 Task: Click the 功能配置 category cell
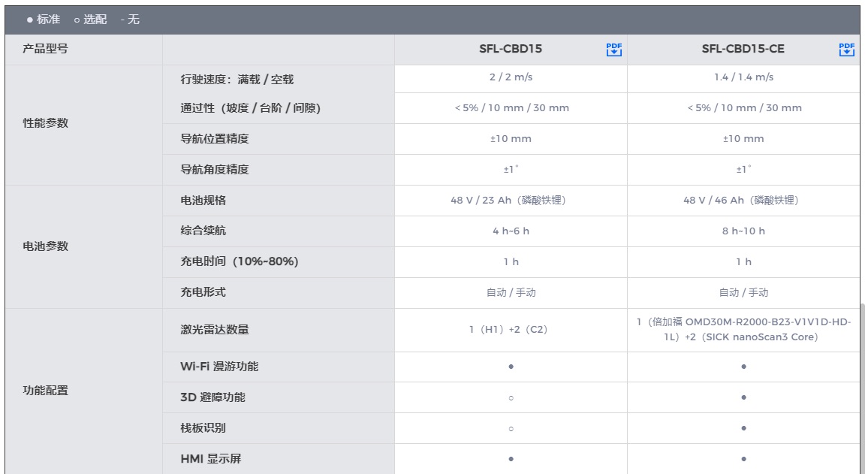(46, 391)
